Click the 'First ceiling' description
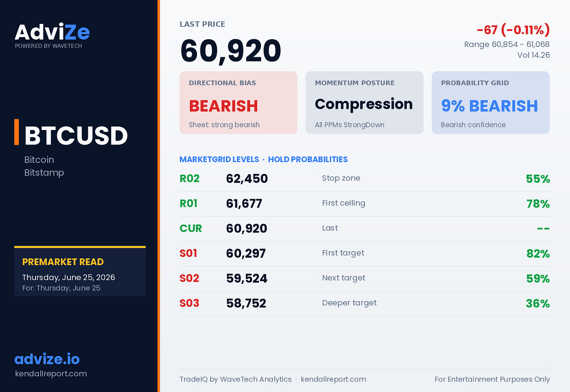Image resolution: width=570 pixels, height=392 pixels. [343, 203]
